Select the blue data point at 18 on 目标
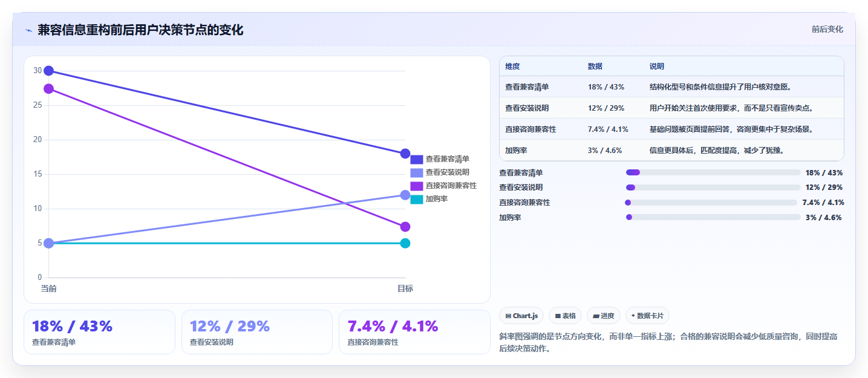This screenshot has width=868, height=378. coord(405,154)
